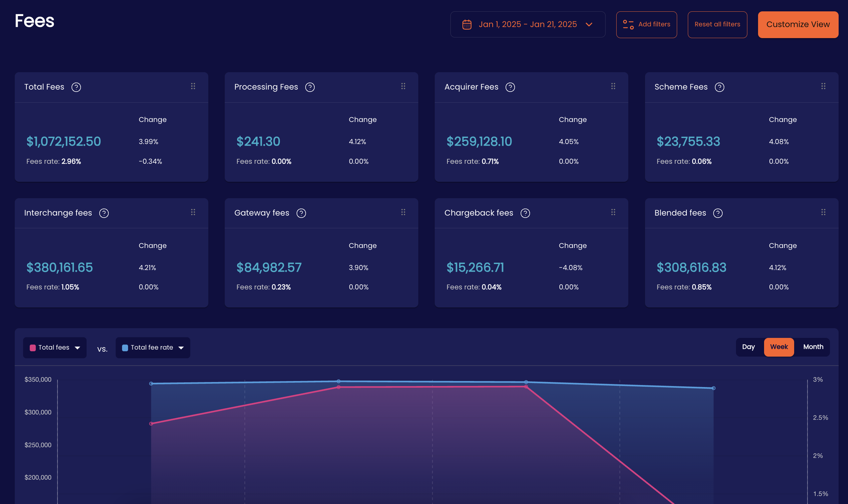Image resolution: width=848 pixels, height=504 pixels.
Task: Click Fees rate: 2.96% in Total Fees
Action: click(54, 161)
